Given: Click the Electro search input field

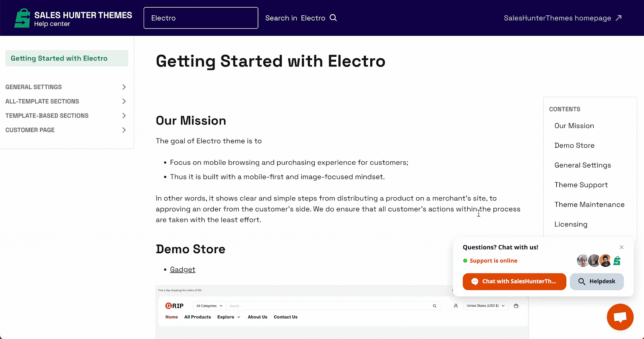Looking at the screenshot, I should tap(201, 18).
